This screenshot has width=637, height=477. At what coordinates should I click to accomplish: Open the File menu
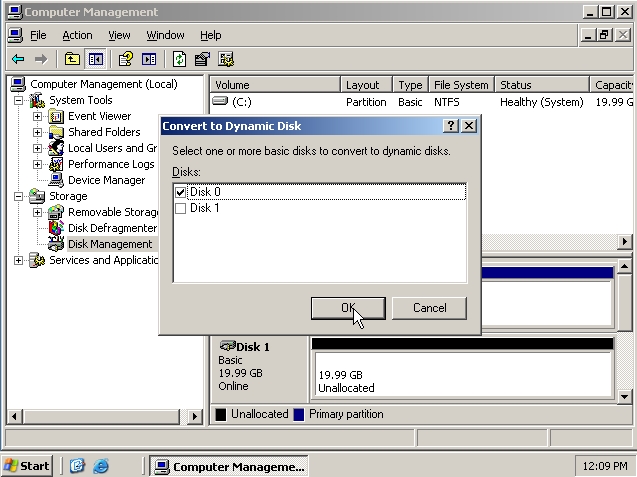tap(38, 35)
